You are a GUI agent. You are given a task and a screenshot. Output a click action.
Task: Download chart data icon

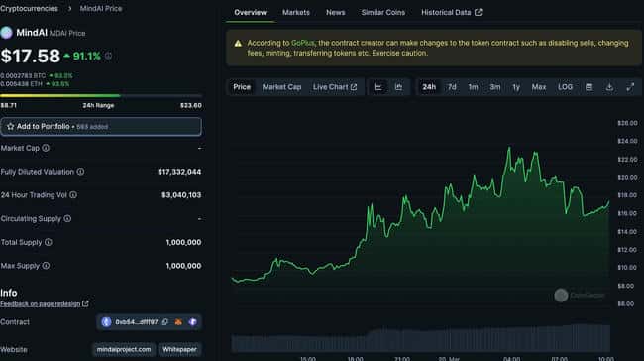coord(609,87)
